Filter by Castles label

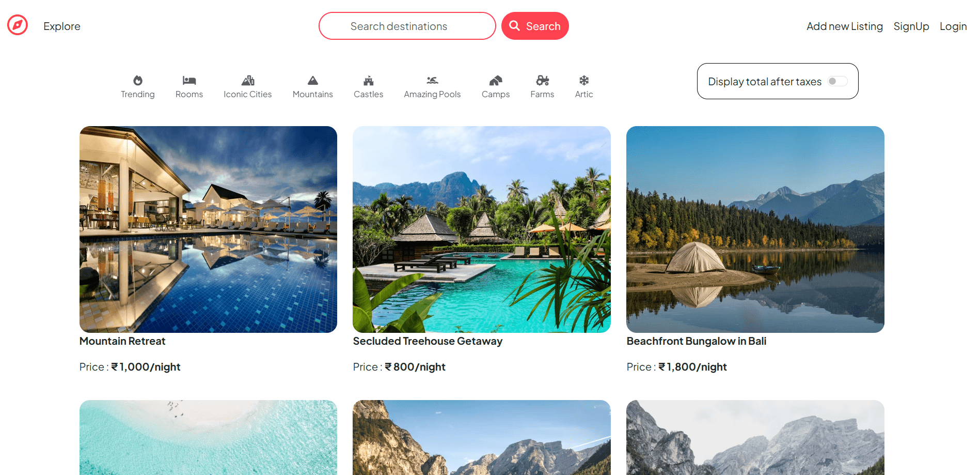369,94
